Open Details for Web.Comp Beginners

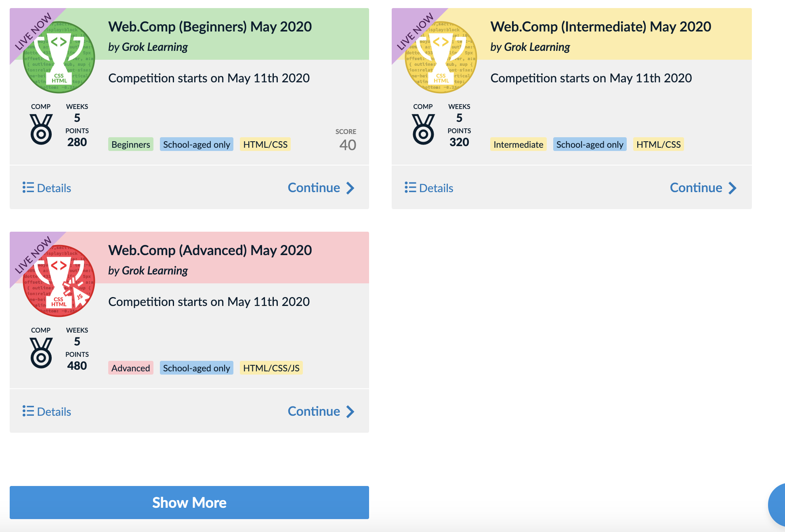pyautogui.click(x=47, y=188)
